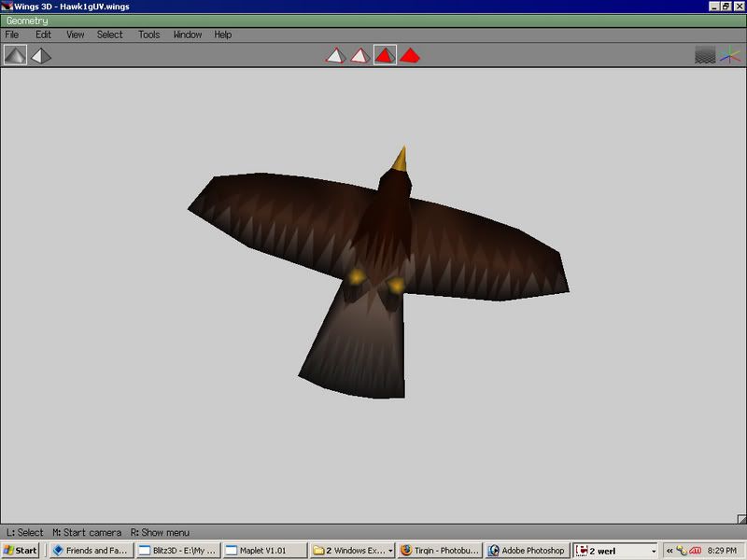Open the View menu
The image size is (747, 560).
(76, 35)
